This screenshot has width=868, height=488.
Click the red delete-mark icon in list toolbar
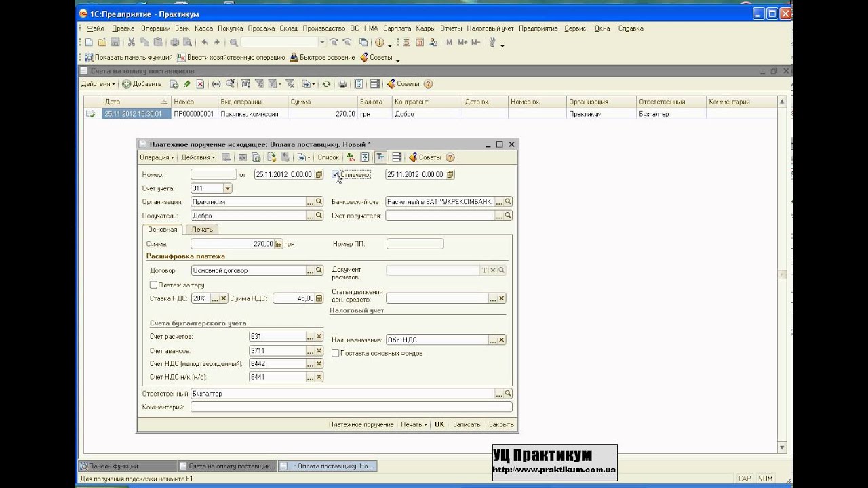click(200, 84)
